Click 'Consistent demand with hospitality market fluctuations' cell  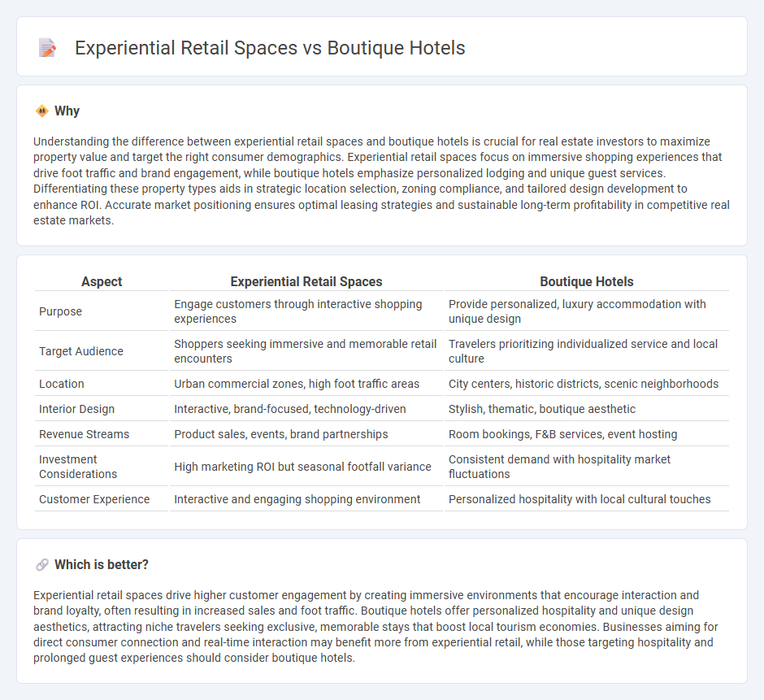point(587,467)
